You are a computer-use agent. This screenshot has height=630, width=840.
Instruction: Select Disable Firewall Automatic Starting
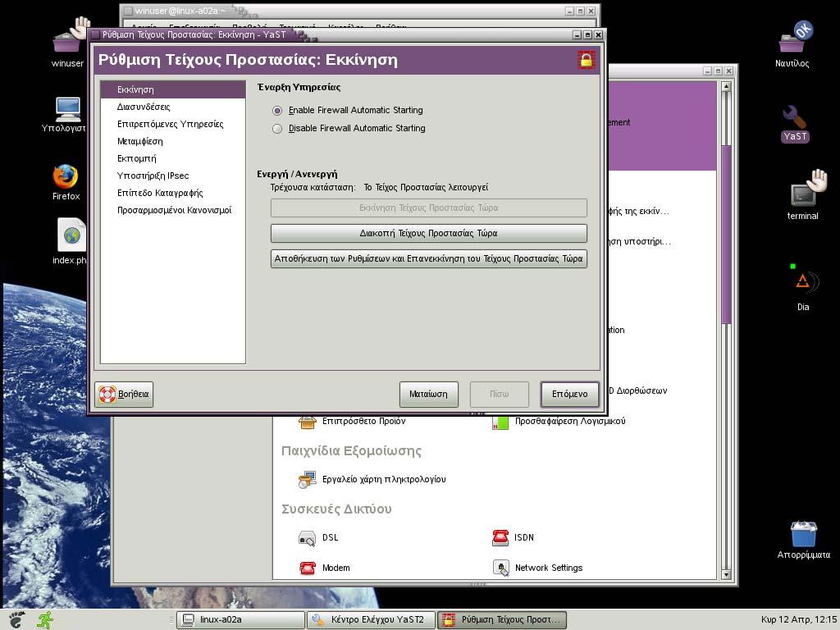pyautogui.click(x=277, y=129)
